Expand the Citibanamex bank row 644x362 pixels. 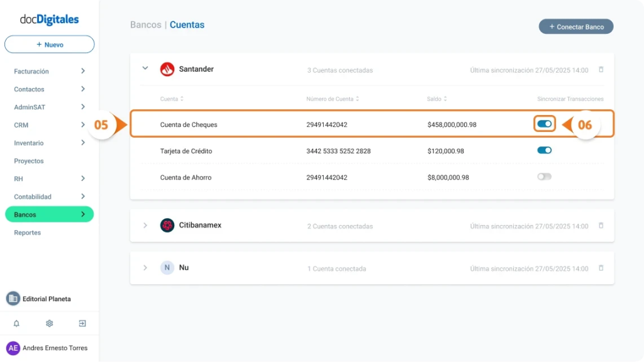click(145, 226)
